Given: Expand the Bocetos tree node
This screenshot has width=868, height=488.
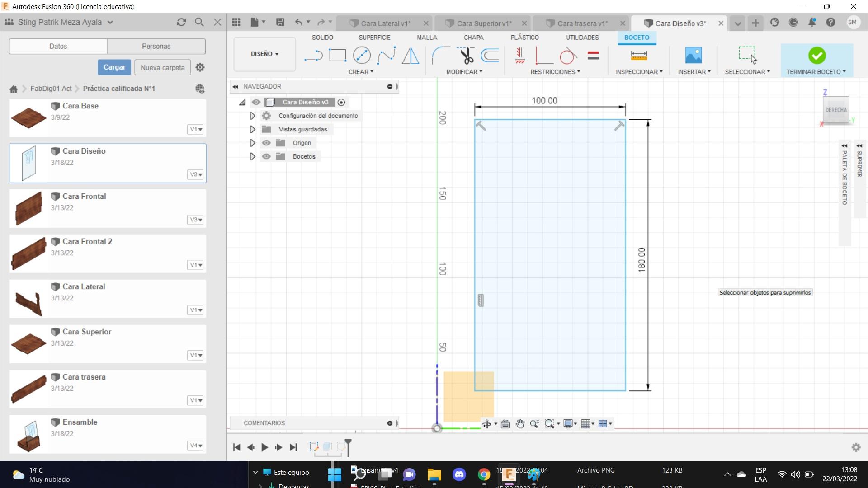Looking at the screenshot, I should 252,156.
